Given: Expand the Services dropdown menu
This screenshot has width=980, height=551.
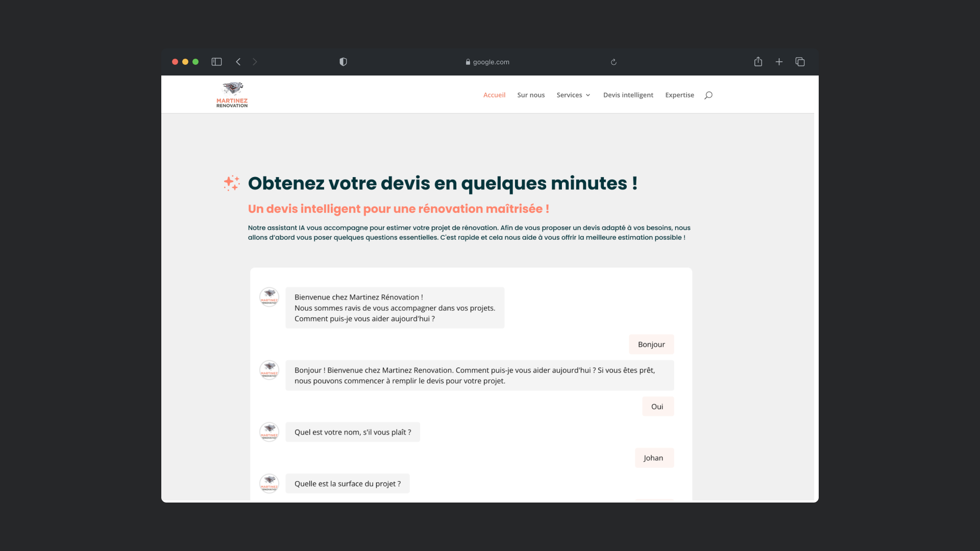Looking at the screenshot, I should point(573,95).
